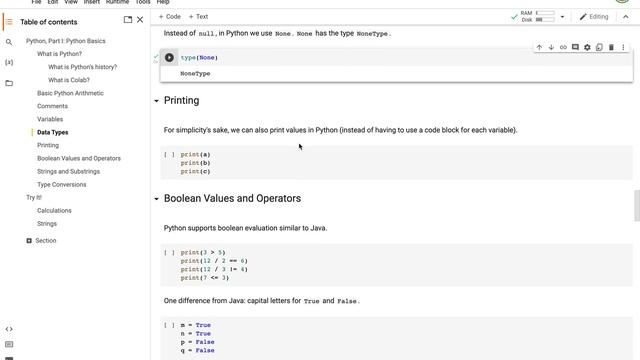Go to Try It! section entry
Image resolution: width=640 pixels, height=360 pixels.
(34, 198)
